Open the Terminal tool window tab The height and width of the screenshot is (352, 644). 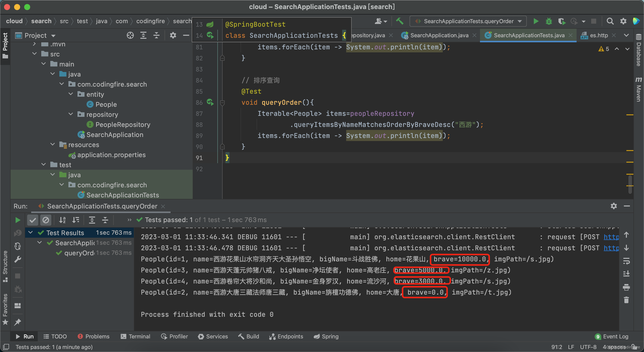coord(136,336)
